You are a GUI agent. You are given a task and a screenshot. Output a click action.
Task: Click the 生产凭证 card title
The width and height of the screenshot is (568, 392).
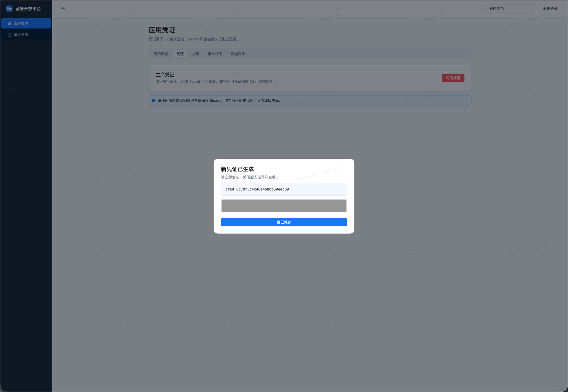[165, 74]
